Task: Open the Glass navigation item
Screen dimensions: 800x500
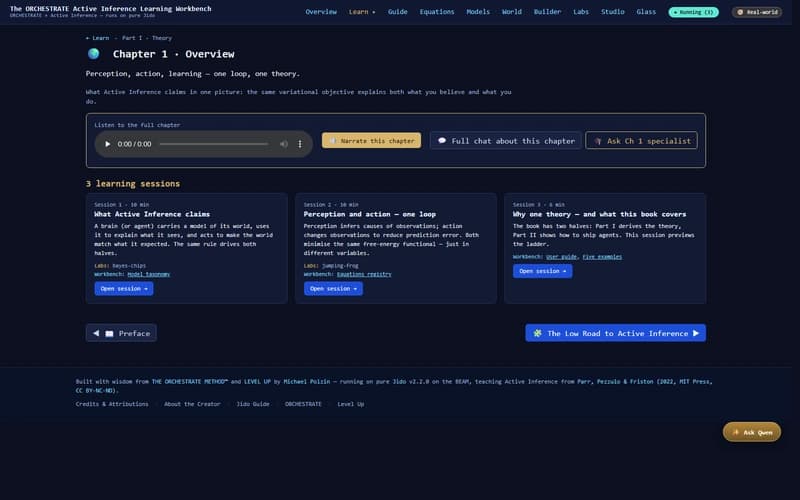Action: pos(646,12)
